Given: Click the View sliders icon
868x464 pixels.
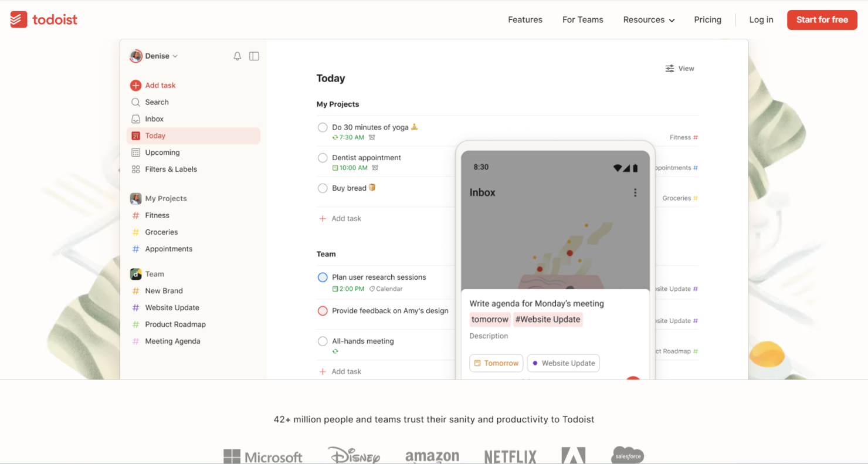Looking at the screenshot, I should (x=670, y=69).
